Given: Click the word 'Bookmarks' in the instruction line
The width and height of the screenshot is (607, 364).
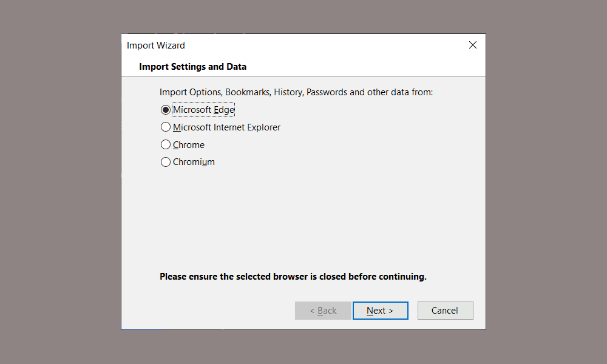Looking at the screenshot, I should pos(248,92).
